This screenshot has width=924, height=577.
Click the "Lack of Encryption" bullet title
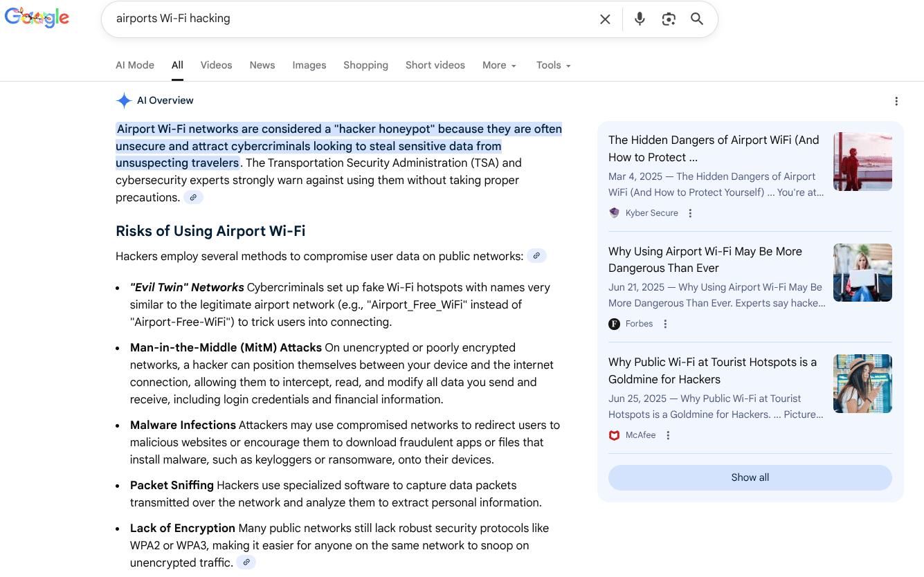point(183,528)
